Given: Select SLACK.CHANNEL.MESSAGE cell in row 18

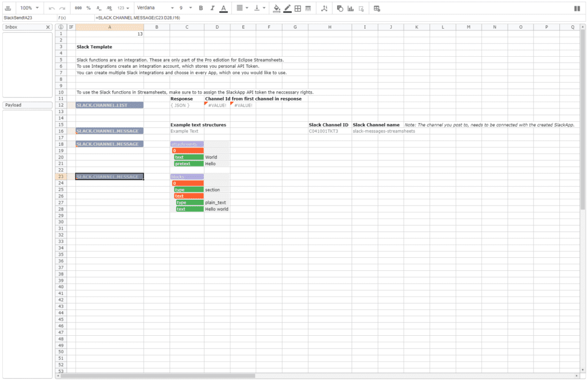Looking at the screenshot, I should 110,144.
